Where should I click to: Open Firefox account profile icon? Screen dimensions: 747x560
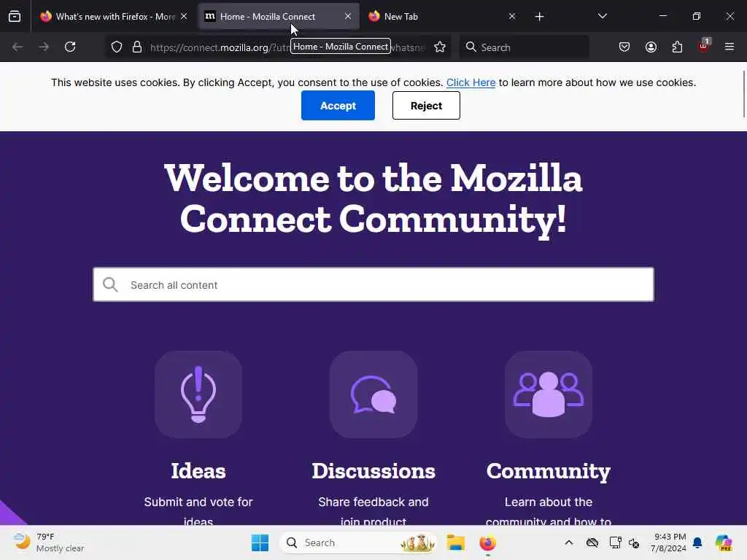(651, 47)
